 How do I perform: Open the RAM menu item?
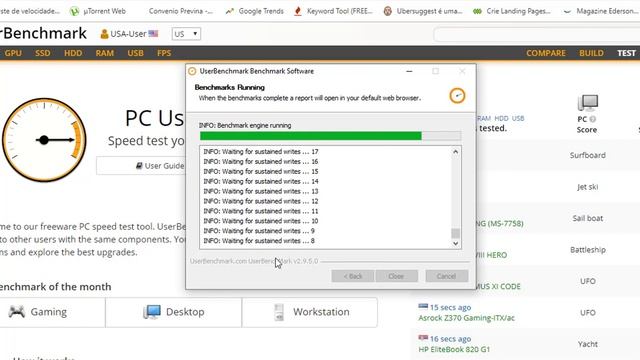tap(104, 53)
